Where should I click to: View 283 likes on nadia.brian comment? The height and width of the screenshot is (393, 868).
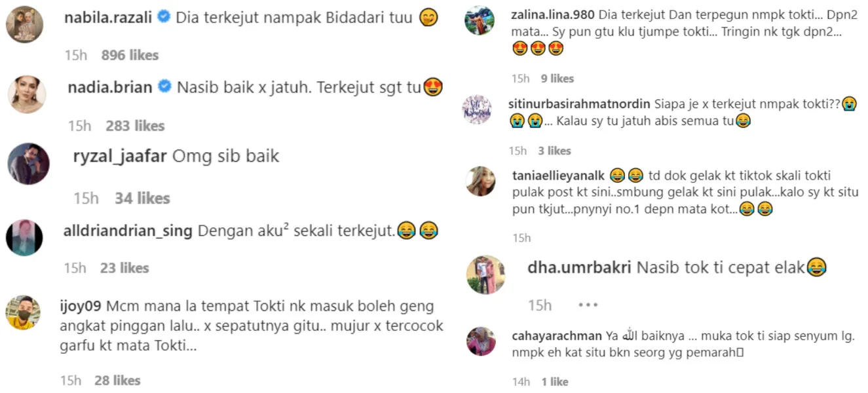pos(135,126)
